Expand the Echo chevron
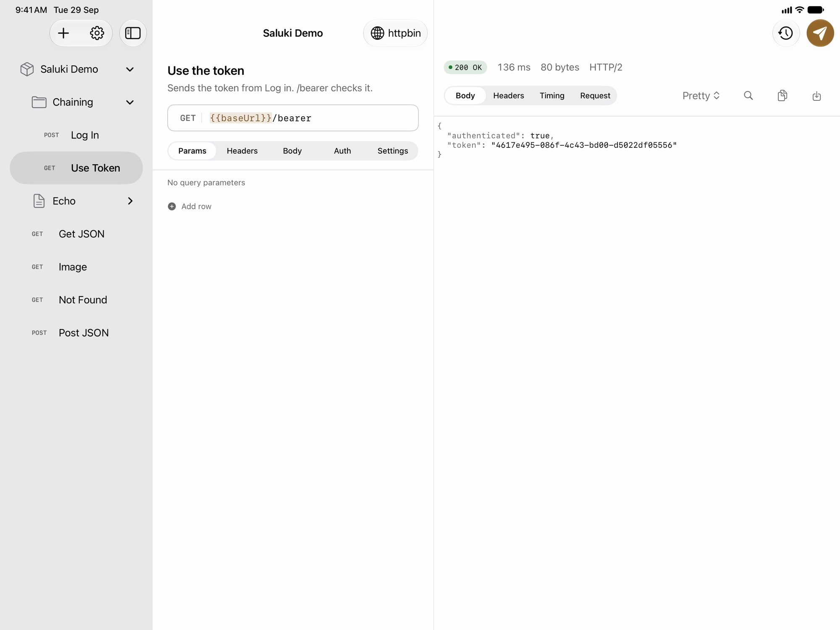Viewport: 840px width, 630px height. click(x=130, y=201)
